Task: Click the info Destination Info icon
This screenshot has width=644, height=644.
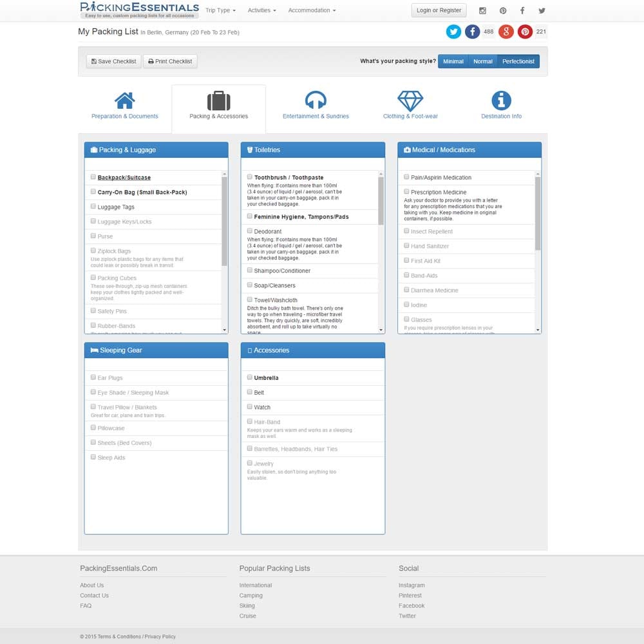Action: click(x=502, y=100)
